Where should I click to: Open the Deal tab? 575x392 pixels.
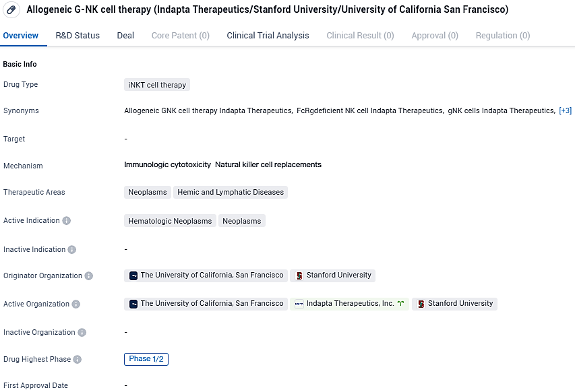[x=125, y=35]
